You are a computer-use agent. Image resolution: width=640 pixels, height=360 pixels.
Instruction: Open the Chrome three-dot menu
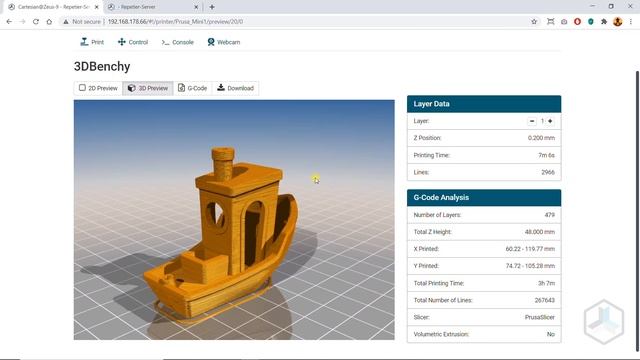coord(631,22)
